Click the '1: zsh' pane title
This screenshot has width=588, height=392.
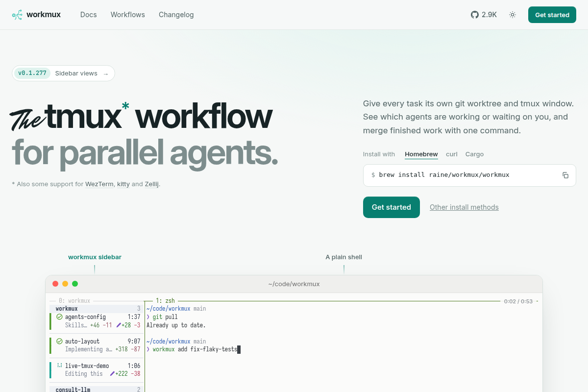click(x=165, y=301)
